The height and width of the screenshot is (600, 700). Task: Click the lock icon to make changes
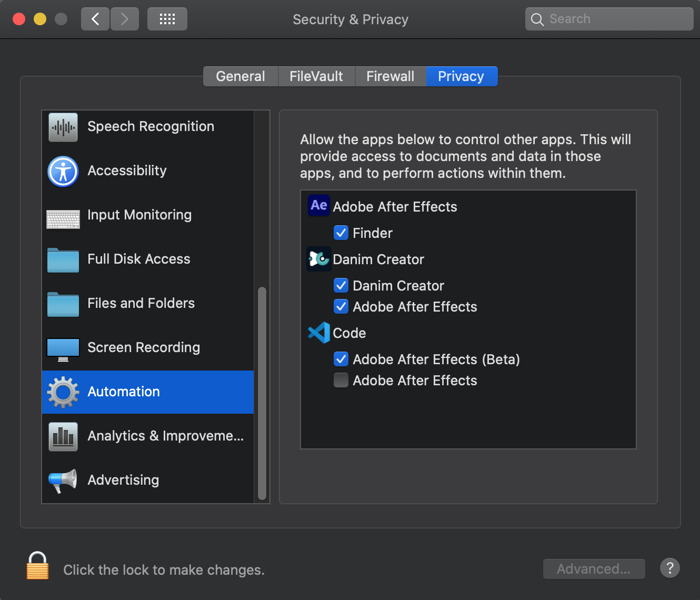(x=37, y=566)
